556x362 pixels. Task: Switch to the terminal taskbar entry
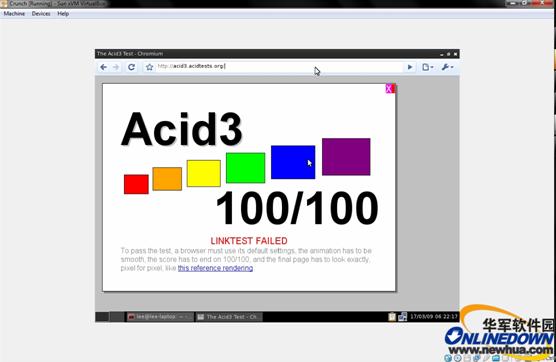coord(160,317)
